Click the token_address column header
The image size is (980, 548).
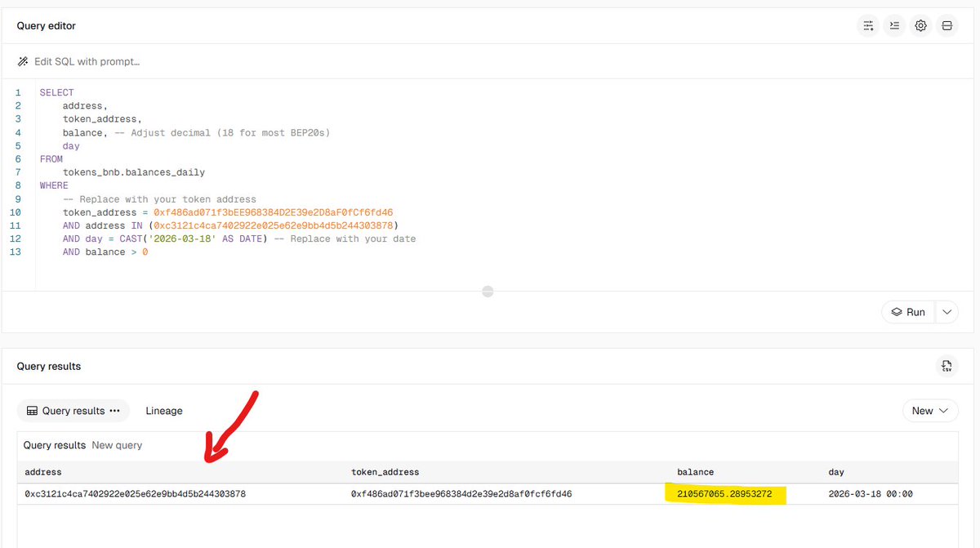385,472
